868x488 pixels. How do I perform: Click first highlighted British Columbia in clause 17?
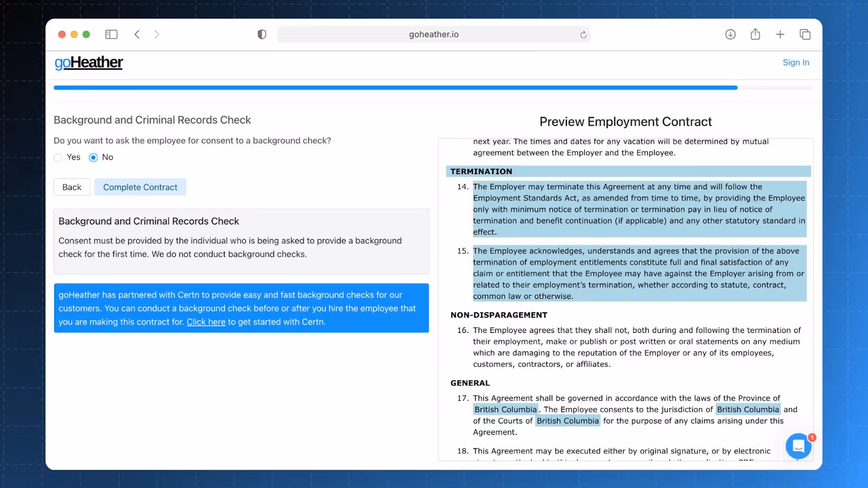tap(506, 409)
